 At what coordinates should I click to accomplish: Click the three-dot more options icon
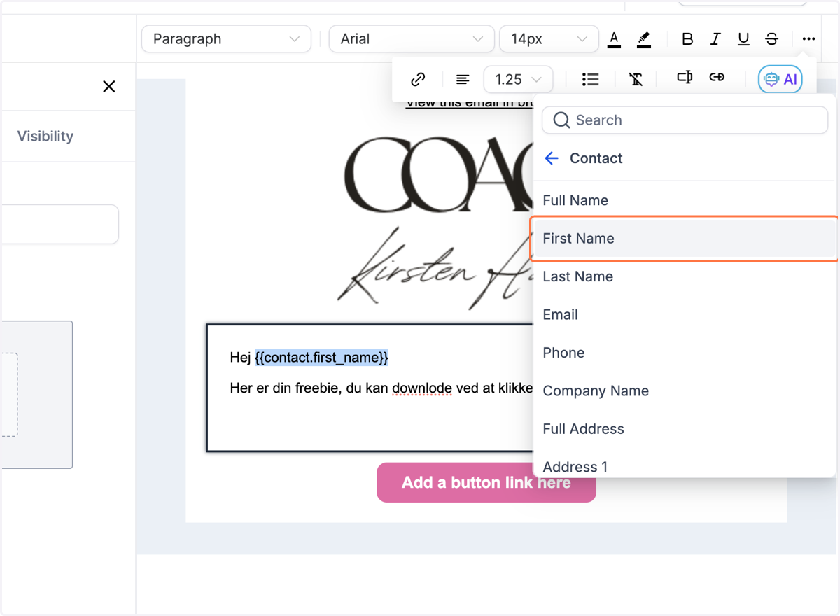(x=808, y=39)
